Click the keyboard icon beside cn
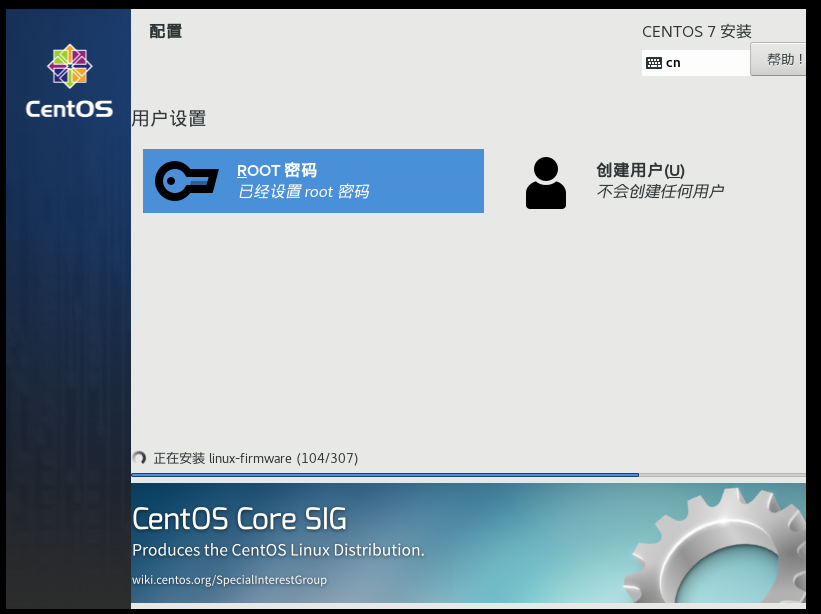Viewport: 821px width, 614px height. tap(653, 63)
